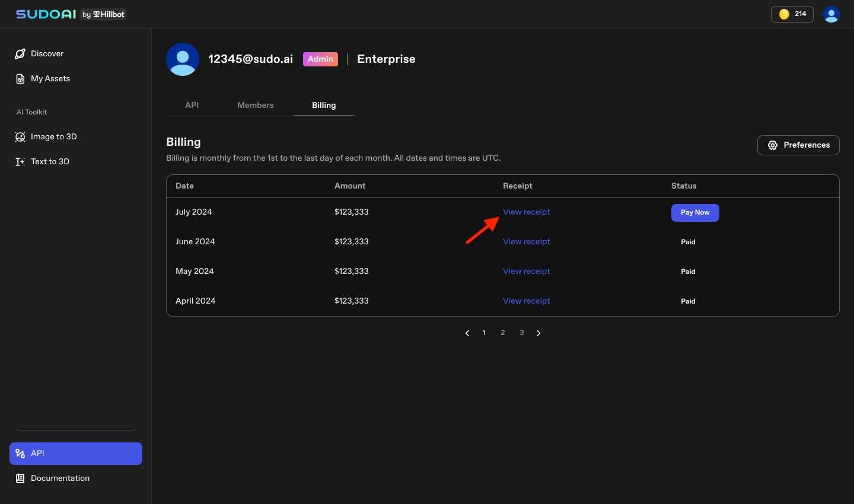Click the Amount column header

pos(350,186)
